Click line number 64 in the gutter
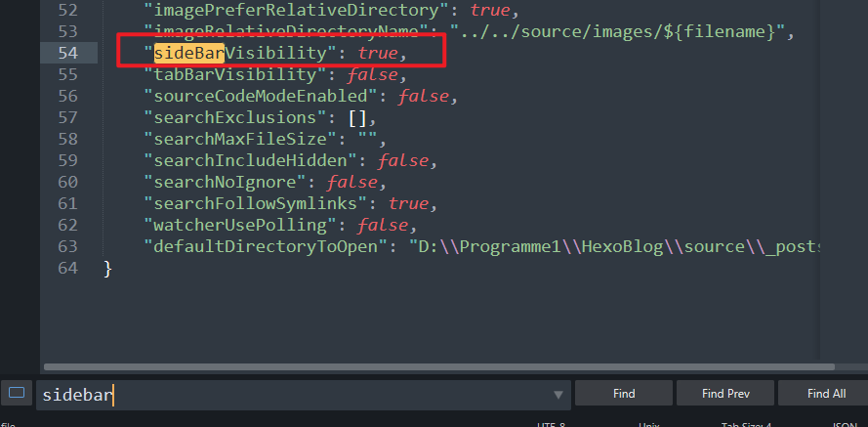868x427 pixels. 66,268
